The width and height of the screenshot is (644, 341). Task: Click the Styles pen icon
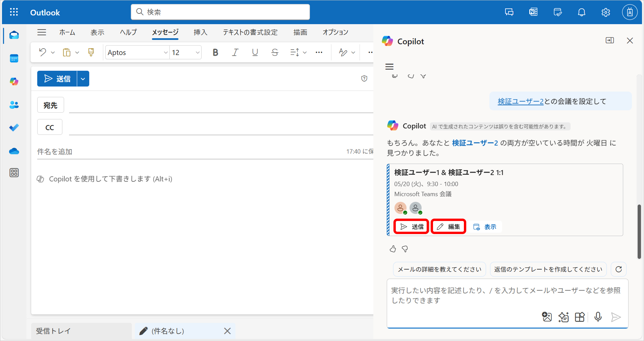(343, 52)
